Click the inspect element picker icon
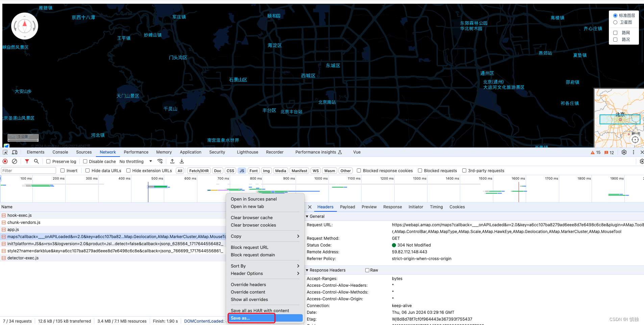 (5, 152)
